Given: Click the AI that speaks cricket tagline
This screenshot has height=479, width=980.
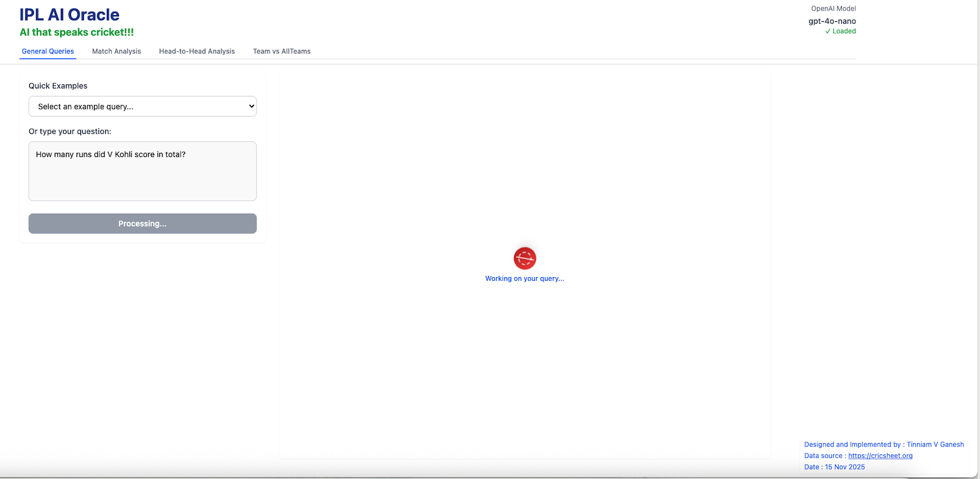Looking at the screenshot, I should pyautogui.click(x=77, y=32).
